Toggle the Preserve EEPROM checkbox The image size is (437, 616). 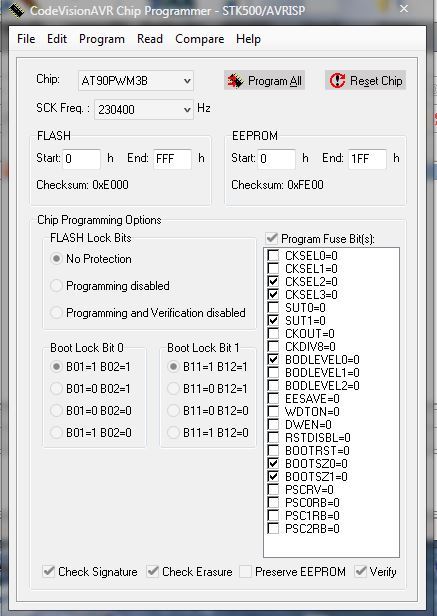pos(245,571)
